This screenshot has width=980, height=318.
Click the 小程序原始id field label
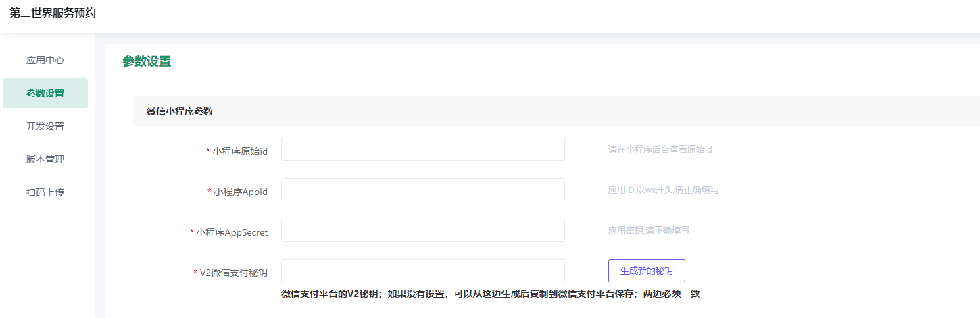pos(240,151)
